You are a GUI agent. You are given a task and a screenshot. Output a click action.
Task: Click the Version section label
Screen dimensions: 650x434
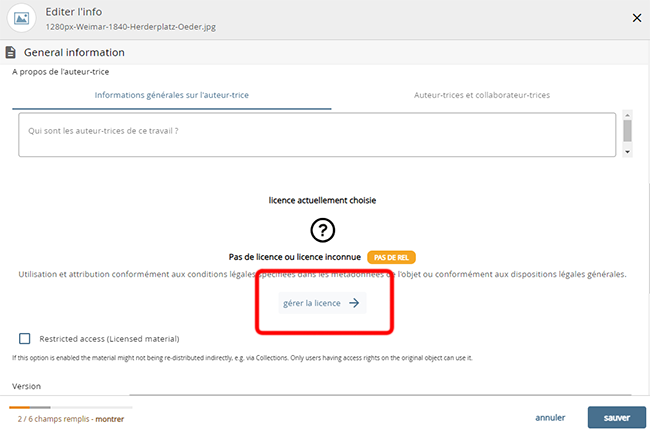(x=28, y=385)
